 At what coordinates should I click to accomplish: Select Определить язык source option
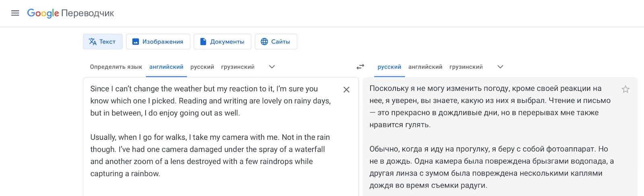pos(116,67)
